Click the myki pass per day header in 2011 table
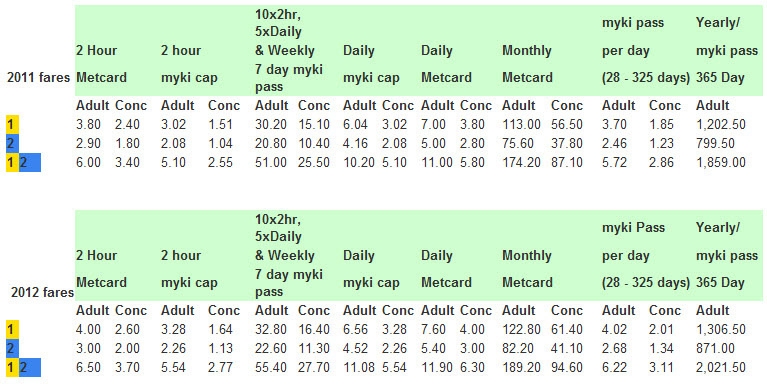 point(646,50)
